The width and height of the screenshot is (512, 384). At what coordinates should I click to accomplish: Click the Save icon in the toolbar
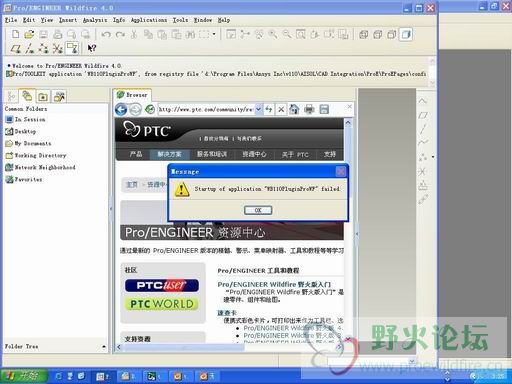(43, 34)
